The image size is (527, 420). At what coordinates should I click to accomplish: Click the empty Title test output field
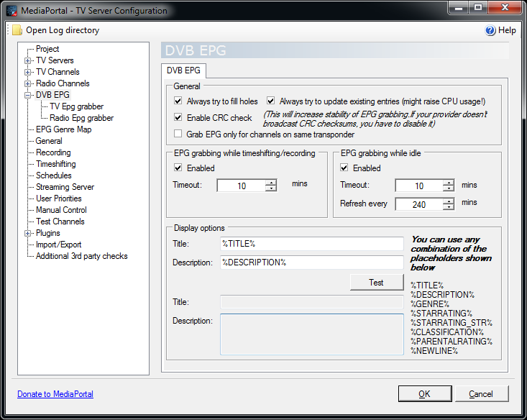(x=312, y=302)
